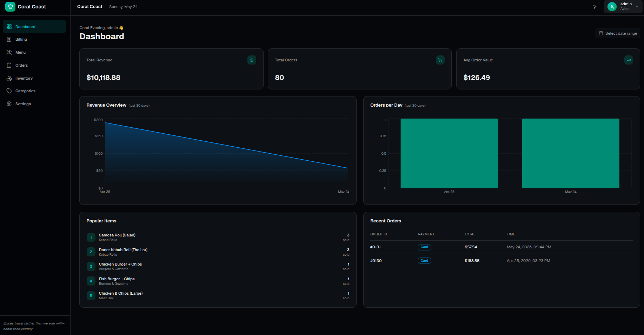Click the Settings gear icon
Screen dimensions: 644x335
pyautogui.click(x=9, y=104)
